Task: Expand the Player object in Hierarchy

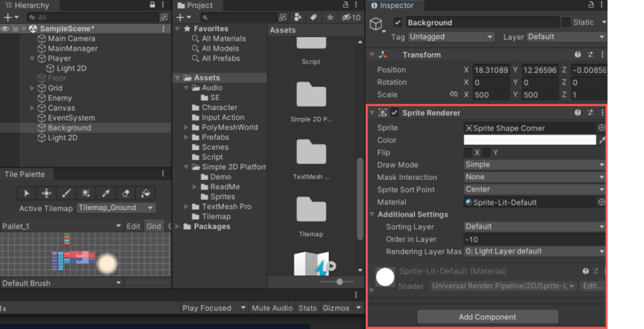Action: (x=33, y=59)
